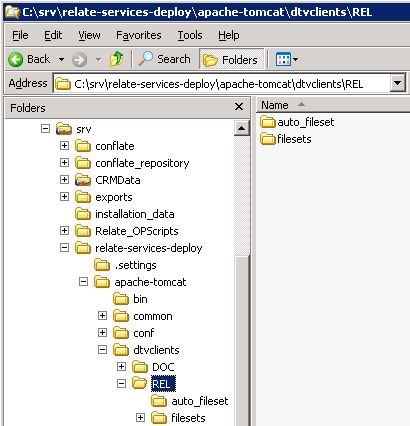Click the green Back arrow icon
Viewport: 410px width, 426px height.
[x=15, y=60]
